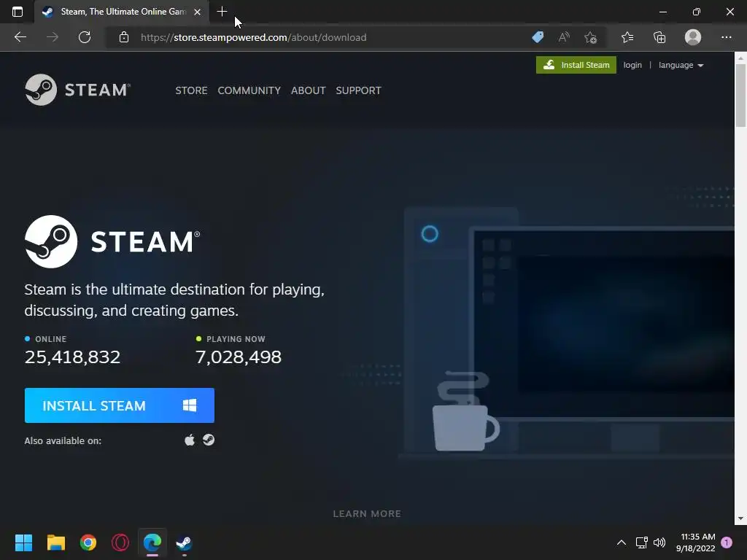747x560 pixels.
Task: Open Edge Settings and more menu
Action: (726, 37)
